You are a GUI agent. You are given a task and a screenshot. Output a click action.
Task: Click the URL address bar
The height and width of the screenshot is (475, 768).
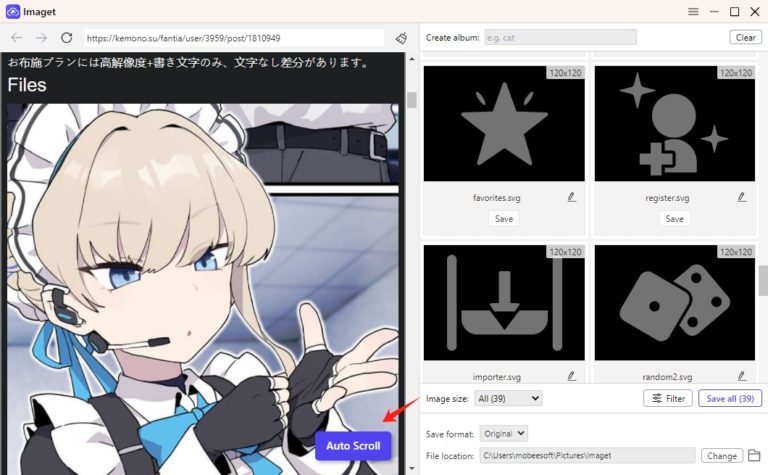(232, 38)
